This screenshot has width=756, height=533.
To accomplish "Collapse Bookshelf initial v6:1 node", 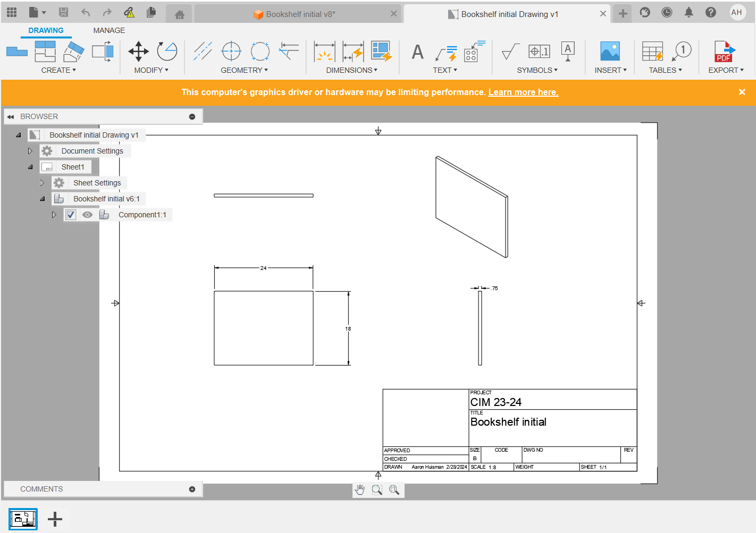I will (42, 199).
